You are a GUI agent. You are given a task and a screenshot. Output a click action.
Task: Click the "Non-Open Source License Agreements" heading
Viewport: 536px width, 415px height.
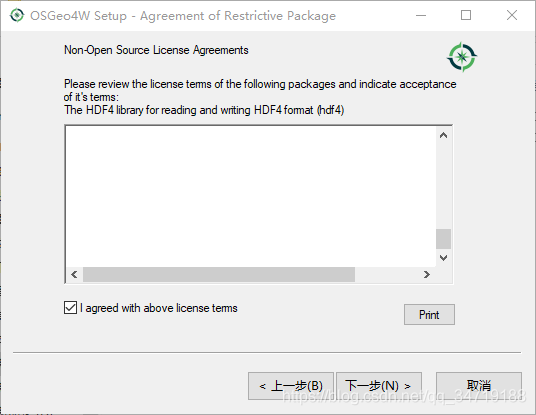click(x=156, y=50)
